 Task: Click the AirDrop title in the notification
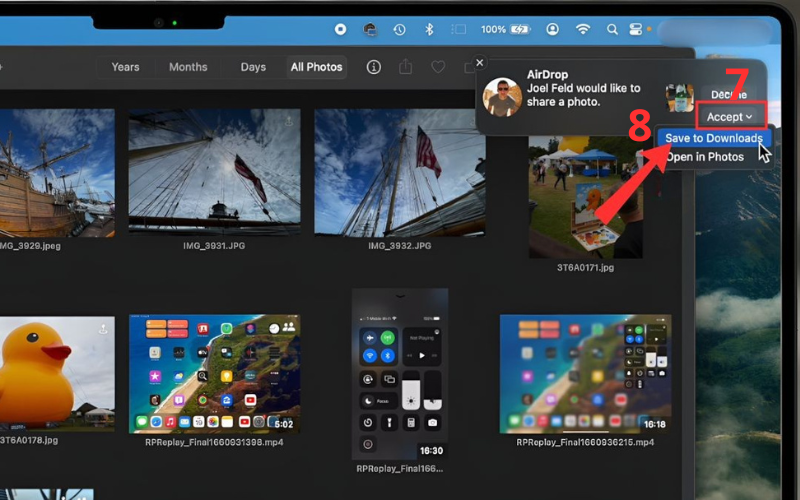click(547, 74)
